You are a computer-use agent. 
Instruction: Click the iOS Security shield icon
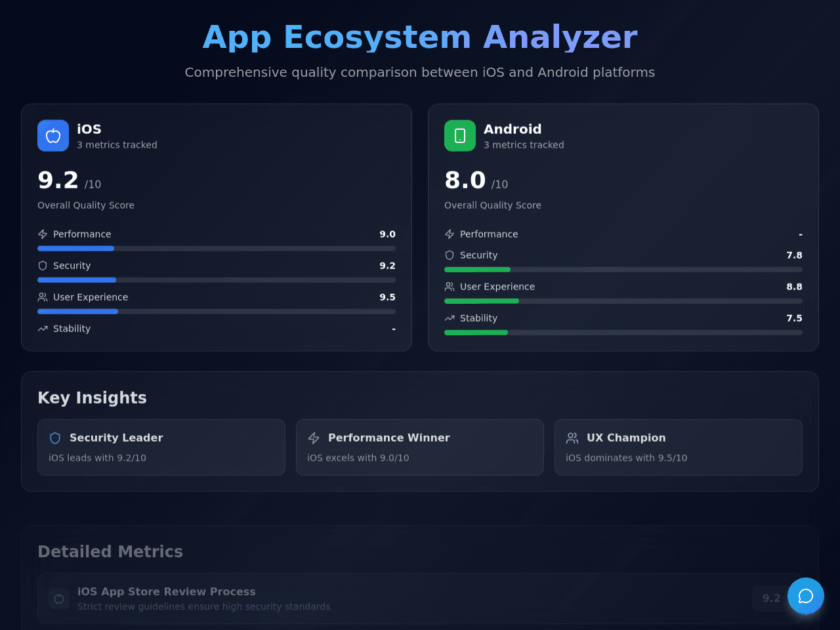pyautogui.click(x=43, y=266)
